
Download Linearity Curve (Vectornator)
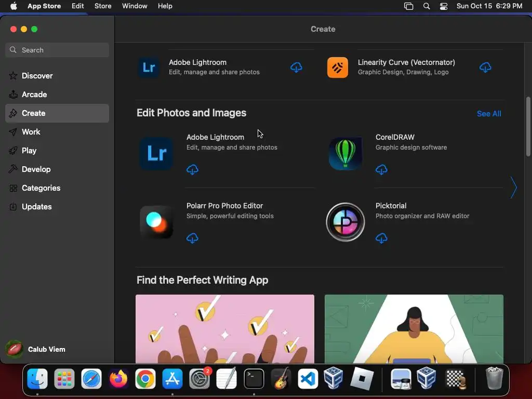tap(485, 68)
